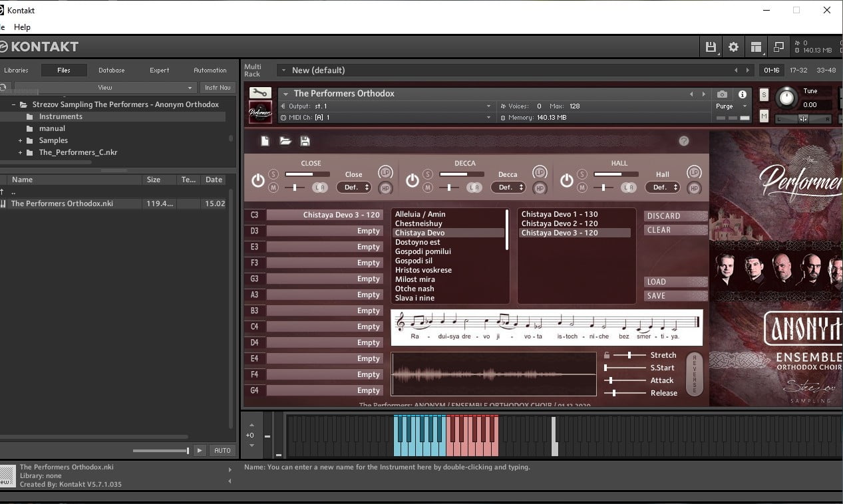Open the New (default) multi dropdown
This screenshot has width=843, height=504.
(283, 70)
